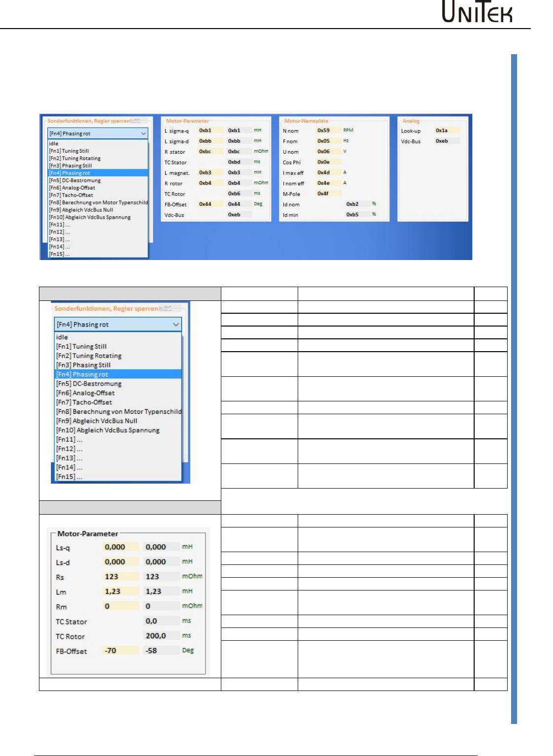Click the Motor-Nameplate group heading
The width and height of the screenshot is (553, 756).
click(x=306, y=121)
